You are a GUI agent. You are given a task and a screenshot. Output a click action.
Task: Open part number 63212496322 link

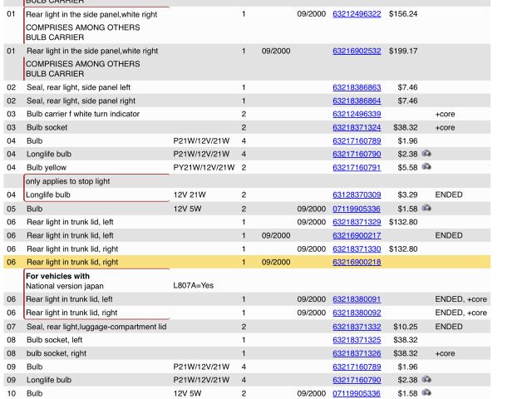coord(357,14)
